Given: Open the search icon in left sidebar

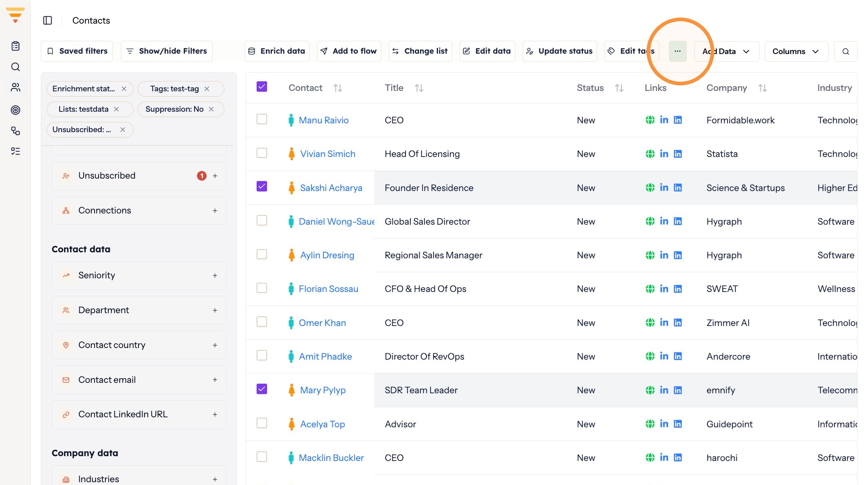Looking at the screenshot, I should (16, 67).
